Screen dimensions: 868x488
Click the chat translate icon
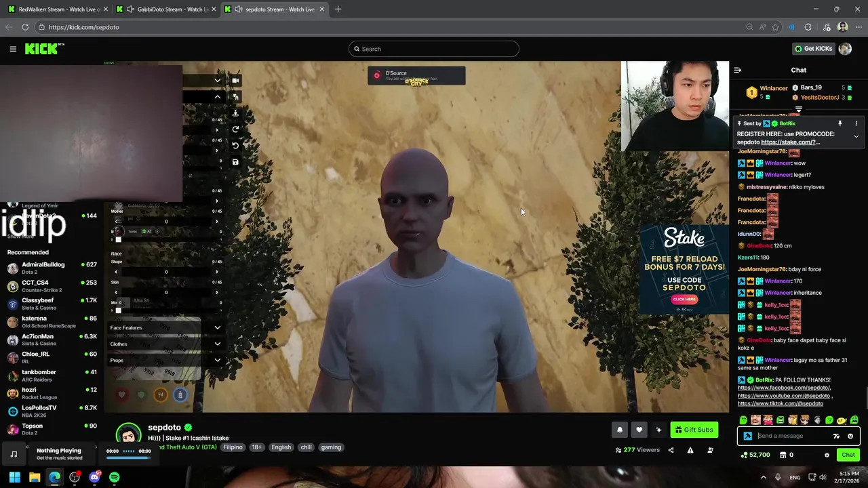[836, 436]
